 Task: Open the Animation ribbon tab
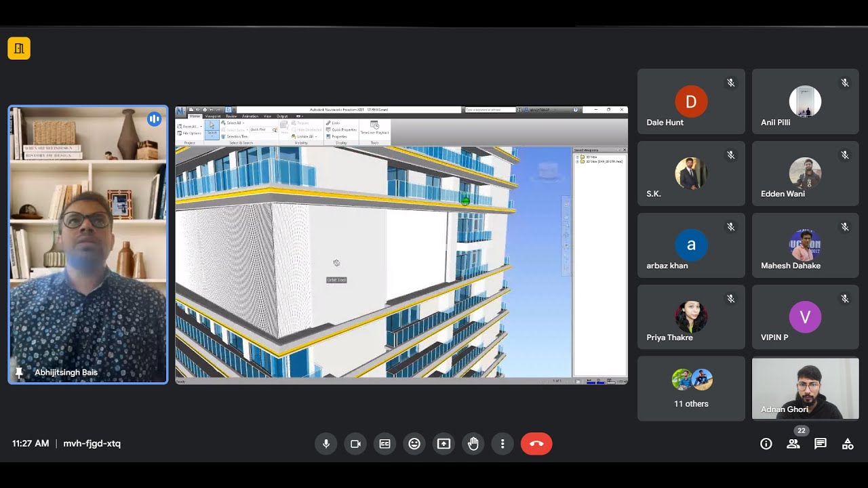tap(250, 116)
